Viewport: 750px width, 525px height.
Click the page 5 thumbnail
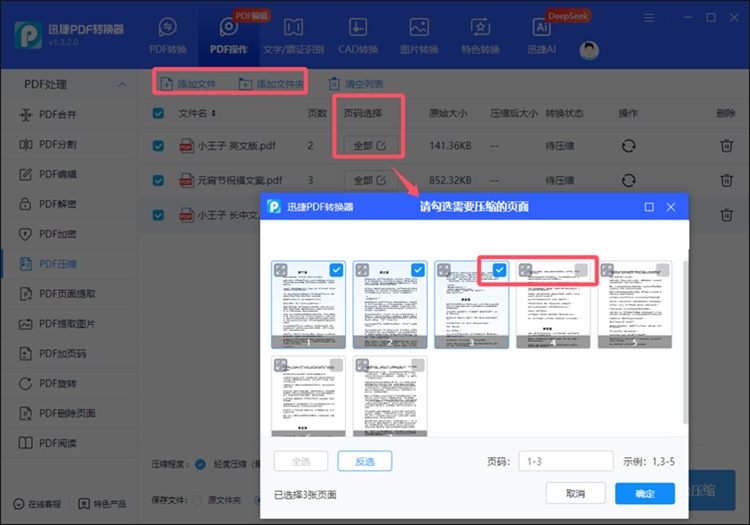pos(635,305)
